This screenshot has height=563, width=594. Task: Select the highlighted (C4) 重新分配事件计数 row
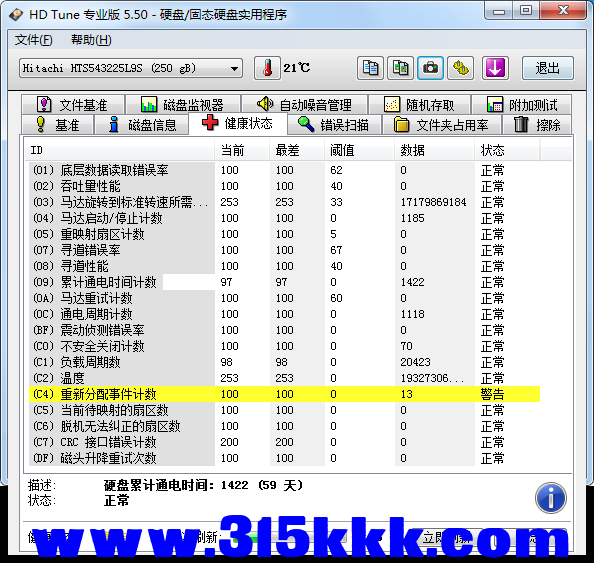284,394
